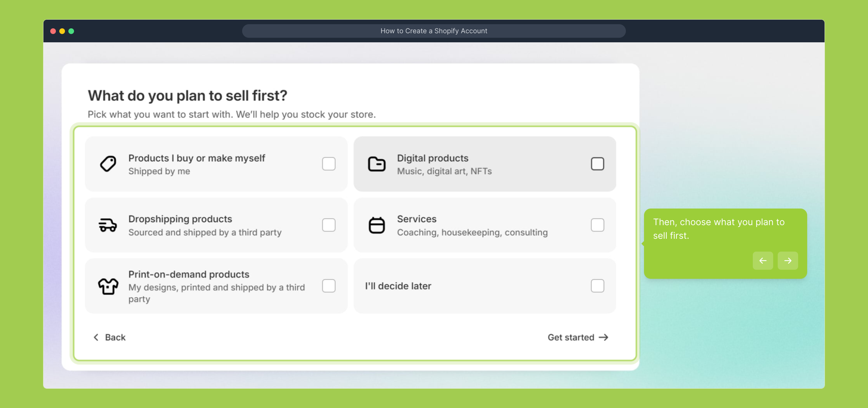This screenshot has width=868, height=408.
Task: Check the Print-on-demand products box
Action: click(x=329, y=286)
